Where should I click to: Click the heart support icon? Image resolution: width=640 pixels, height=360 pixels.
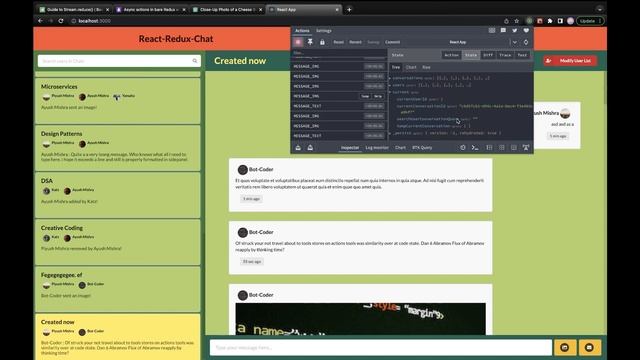[x=526, y=31]
